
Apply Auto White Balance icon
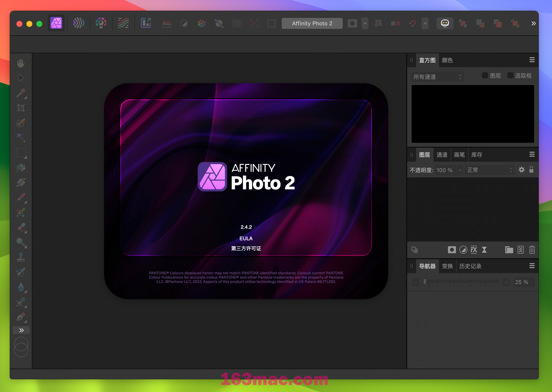219,24
